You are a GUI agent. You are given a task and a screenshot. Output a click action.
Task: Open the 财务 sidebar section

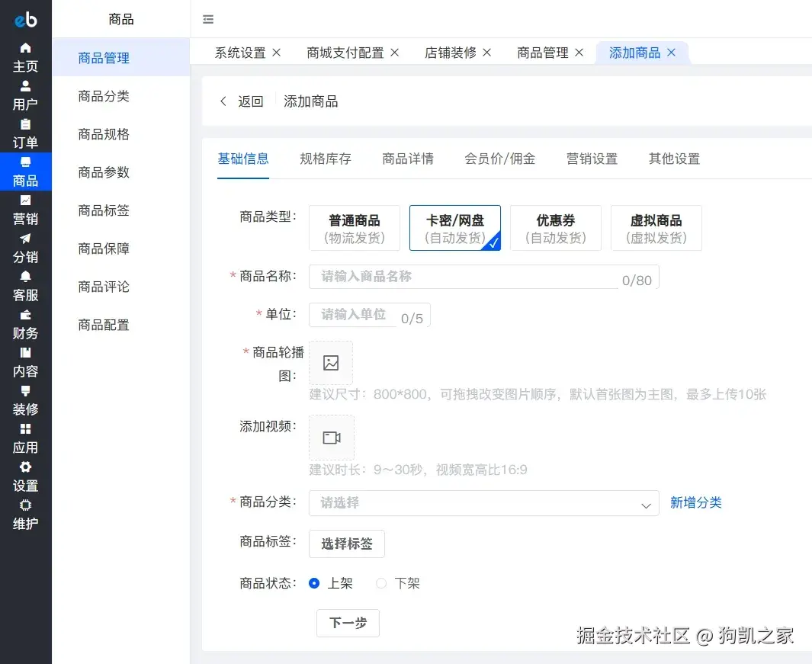click(25, 322)
